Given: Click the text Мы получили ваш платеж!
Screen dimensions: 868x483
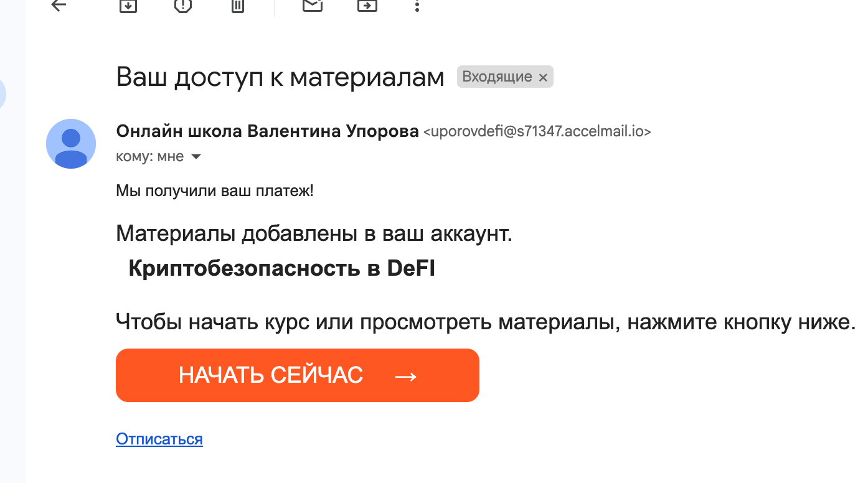Looking at the screenshot, I should click(x=215, y=190).
